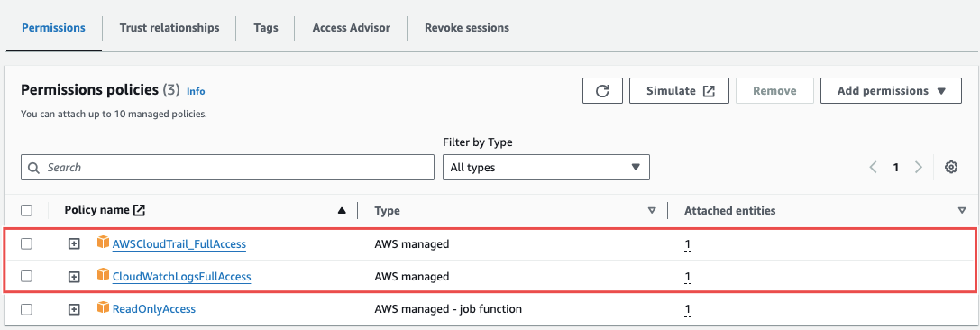Expand the AWSCloudTrail_FullAccess policy details
This screenshot has height=330, width=980.
click(x=74, y=243)
